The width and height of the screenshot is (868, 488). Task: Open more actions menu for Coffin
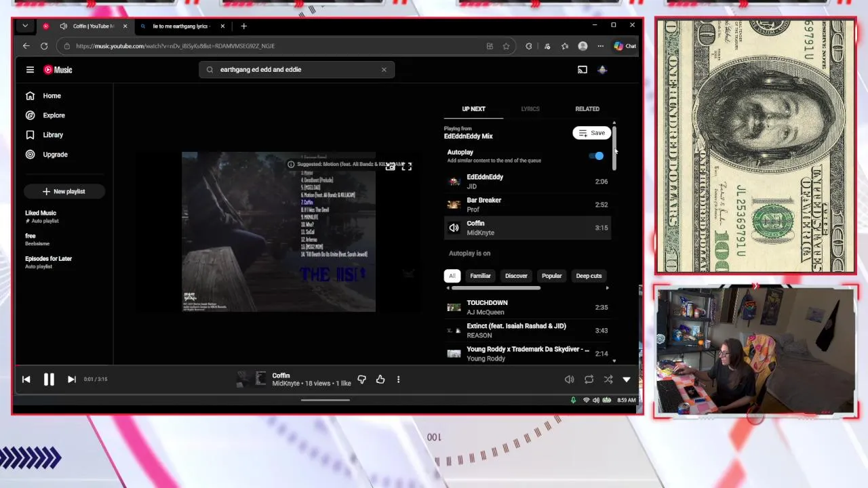point(398,380)
